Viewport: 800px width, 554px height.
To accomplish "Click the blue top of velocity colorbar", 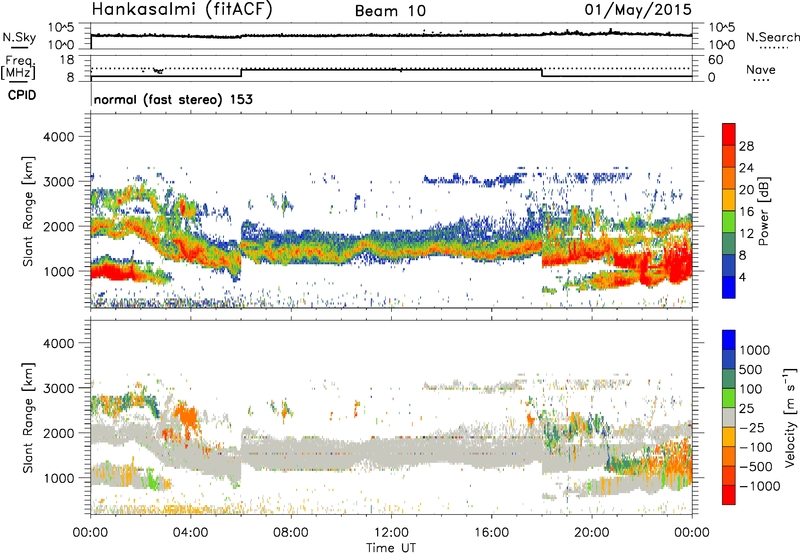I will [x=729, y=340].
